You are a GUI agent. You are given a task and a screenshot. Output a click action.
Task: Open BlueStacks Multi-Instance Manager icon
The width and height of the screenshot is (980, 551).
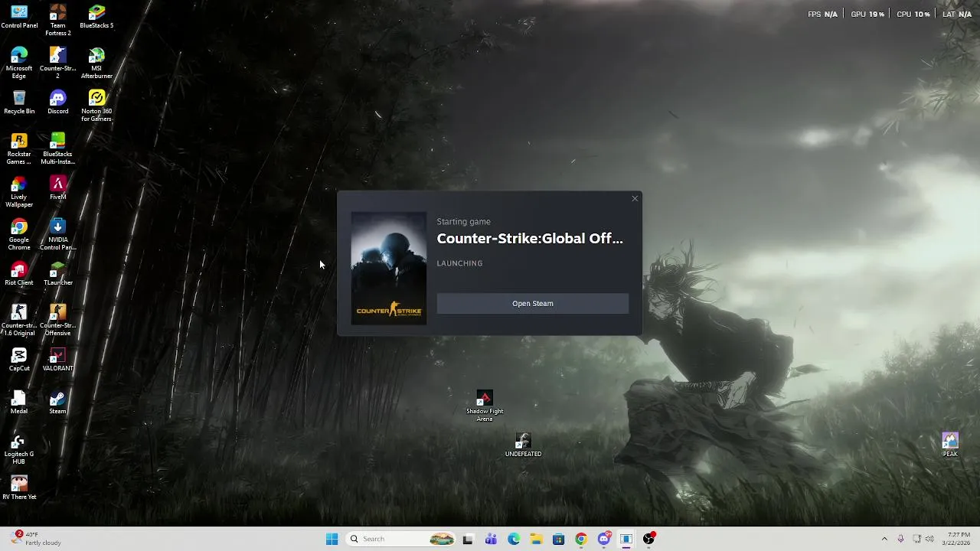tap(57, 148)
